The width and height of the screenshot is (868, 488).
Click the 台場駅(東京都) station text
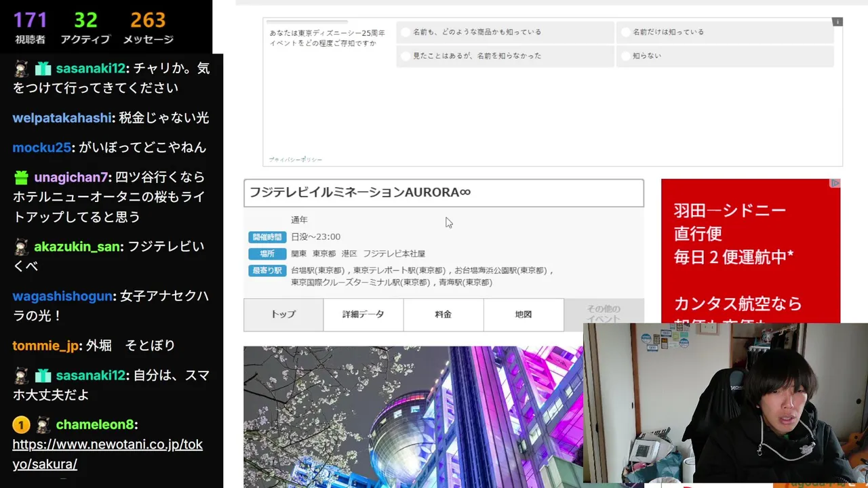point(319,270)
